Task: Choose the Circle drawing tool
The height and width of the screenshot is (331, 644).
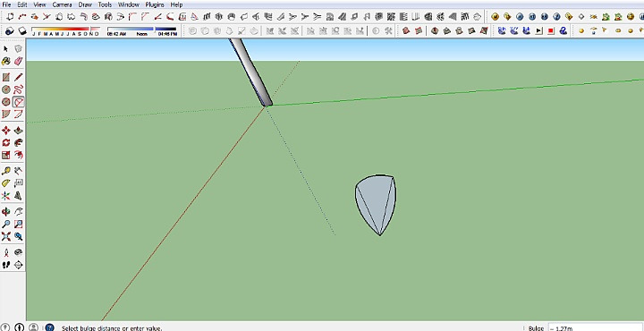Action: 5,89
